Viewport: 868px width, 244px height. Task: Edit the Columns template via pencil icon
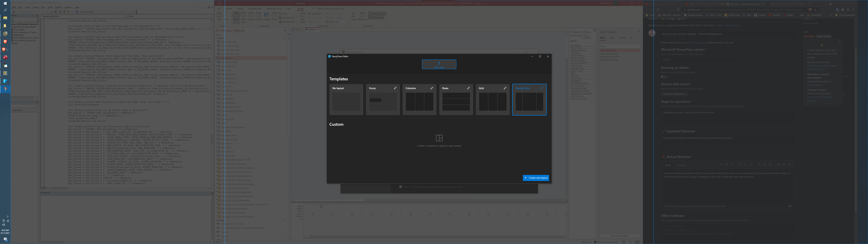point(432,88)
